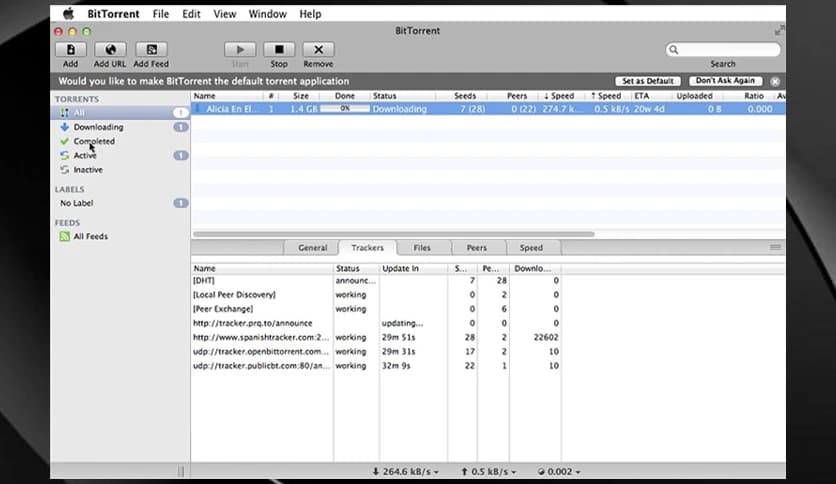Select Downloading category in sidebar

point(120,127)
